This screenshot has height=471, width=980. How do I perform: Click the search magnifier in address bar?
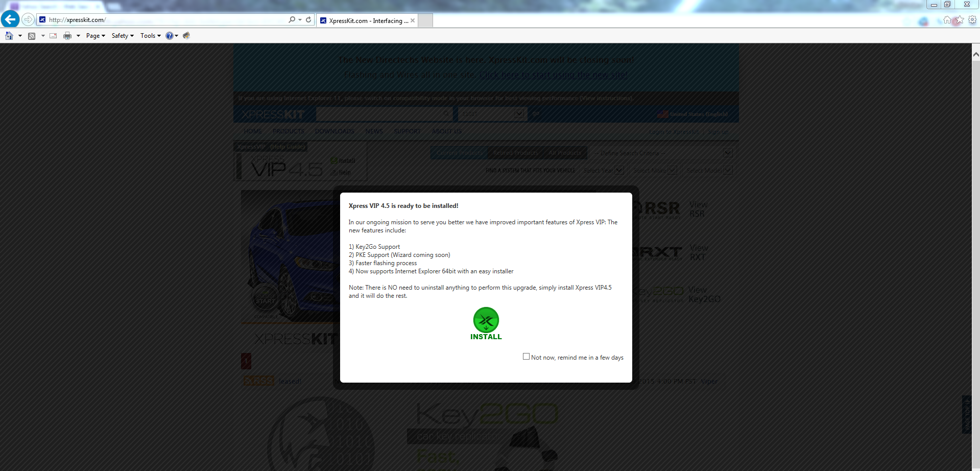292,19
